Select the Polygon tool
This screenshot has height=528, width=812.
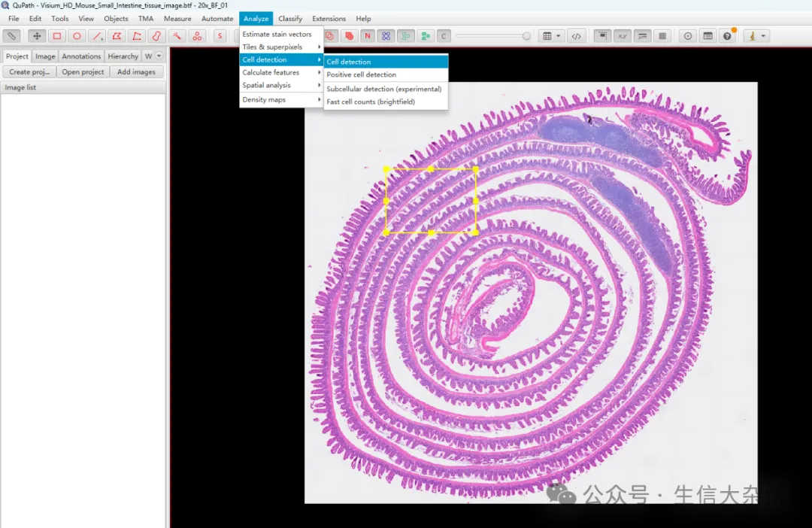tap(117, 36)
